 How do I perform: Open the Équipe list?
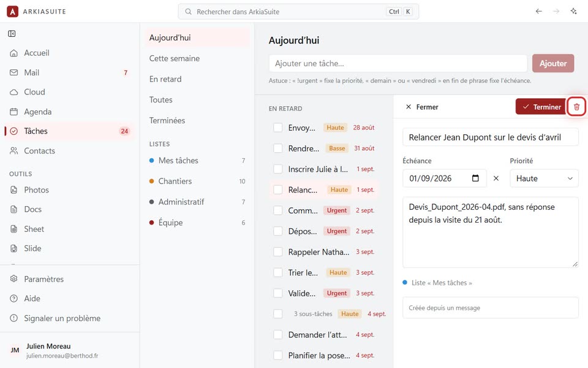[x=197, y=223]
